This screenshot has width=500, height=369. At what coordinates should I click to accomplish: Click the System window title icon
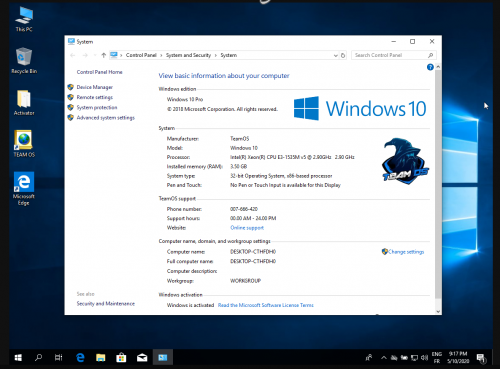tap(71, 41)
